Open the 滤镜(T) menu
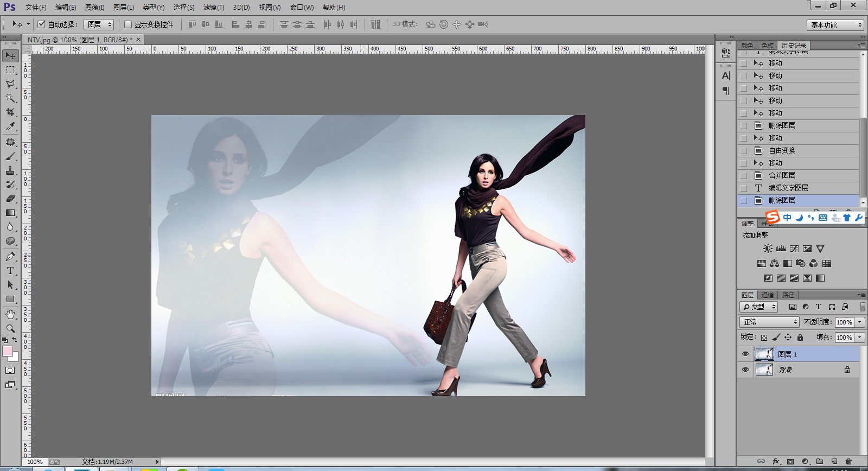 [214, 8]
